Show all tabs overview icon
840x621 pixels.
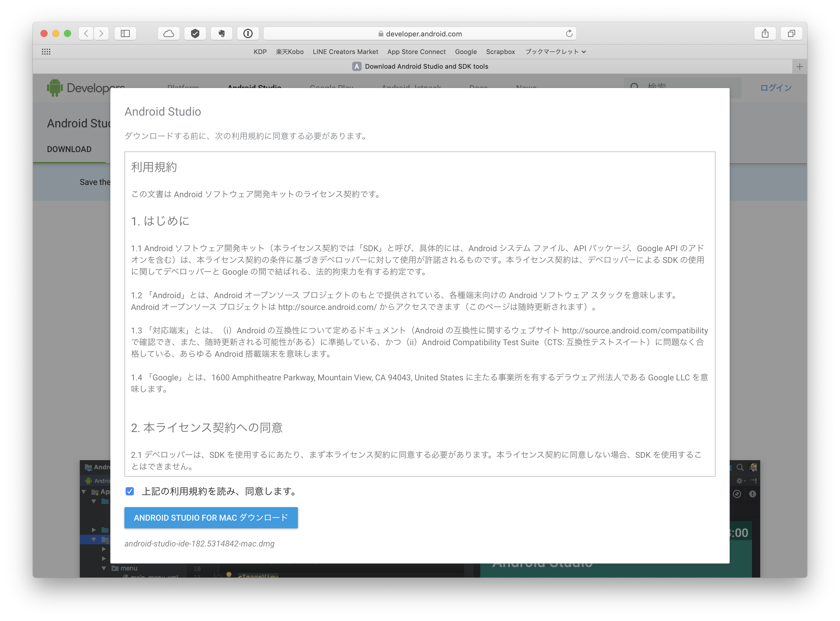[x=791, y=33]
